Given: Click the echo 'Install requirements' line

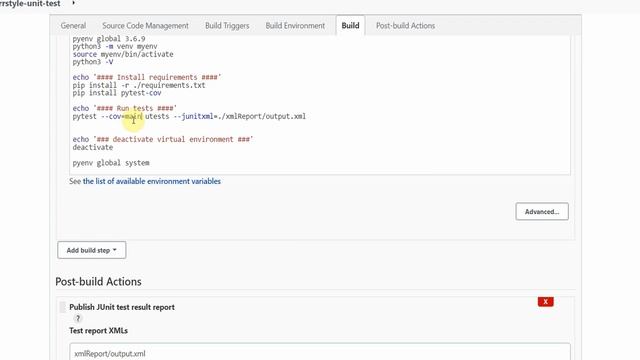Looking at the screenshot, I should coord(147,78).
